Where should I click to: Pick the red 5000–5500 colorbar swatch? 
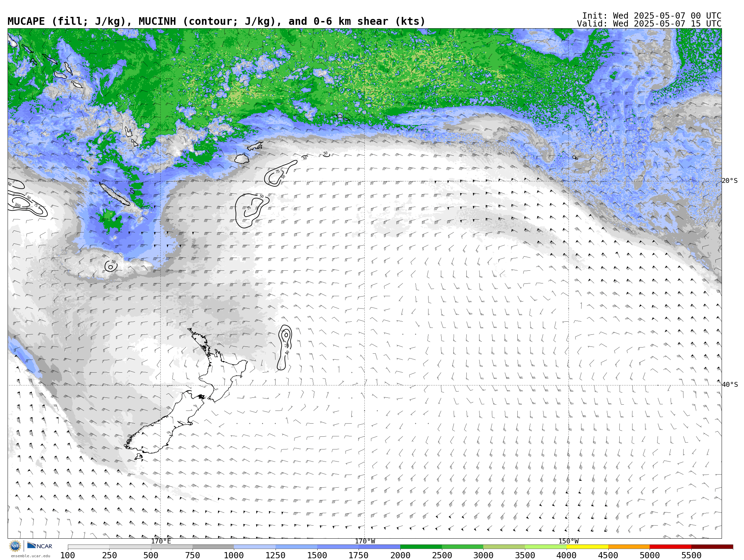[x=670, y=547]
